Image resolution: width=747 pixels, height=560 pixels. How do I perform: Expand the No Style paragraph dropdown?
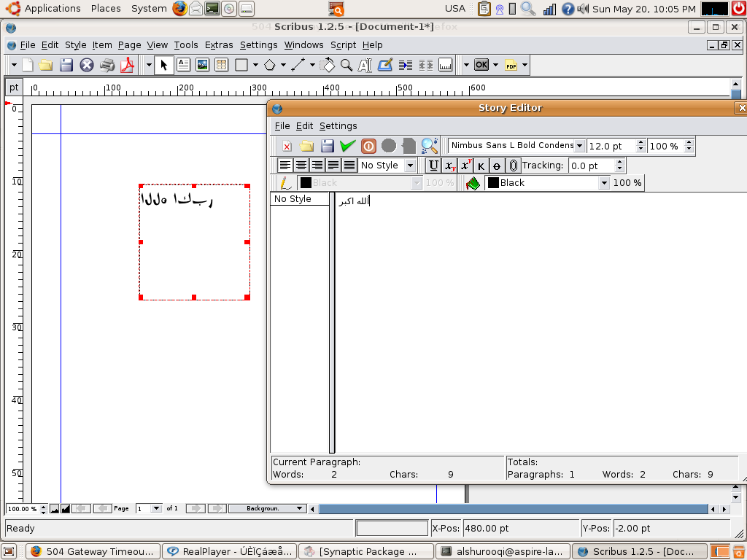point(387,166)
